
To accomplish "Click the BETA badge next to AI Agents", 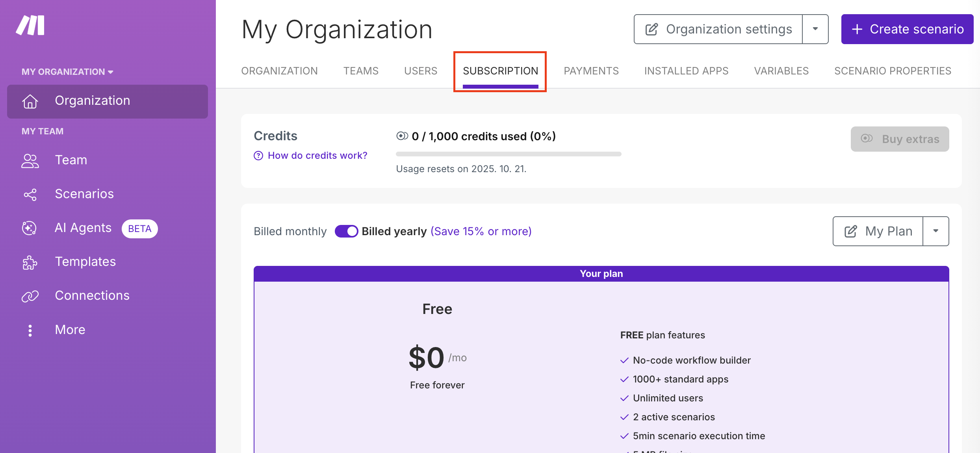I will (x=139, y=229).
